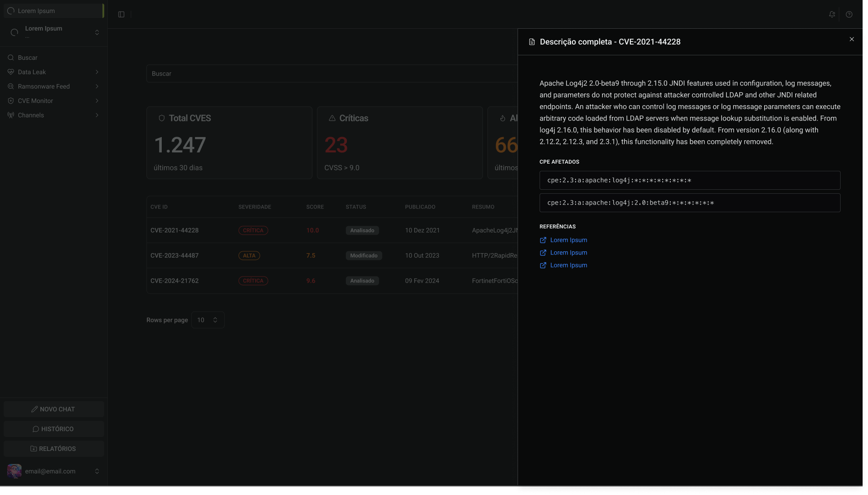868x495 pixels.
Task: Click external-link icon of second reference
Action: 543,253
